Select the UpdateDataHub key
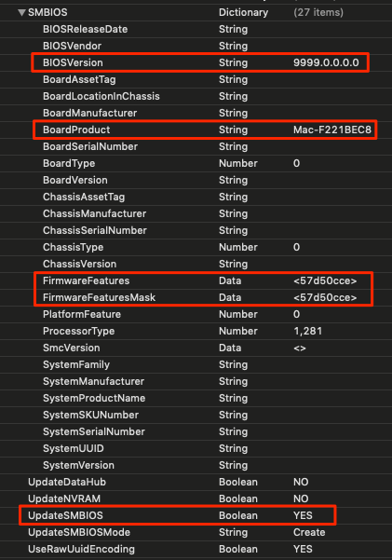This screenshot has height=560, width=392. pos(67,483)
